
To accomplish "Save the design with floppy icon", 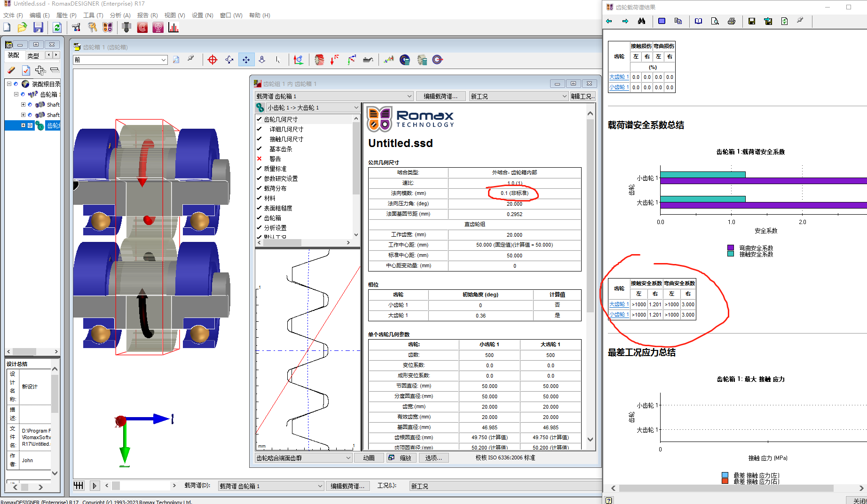I will coord(38,28).
